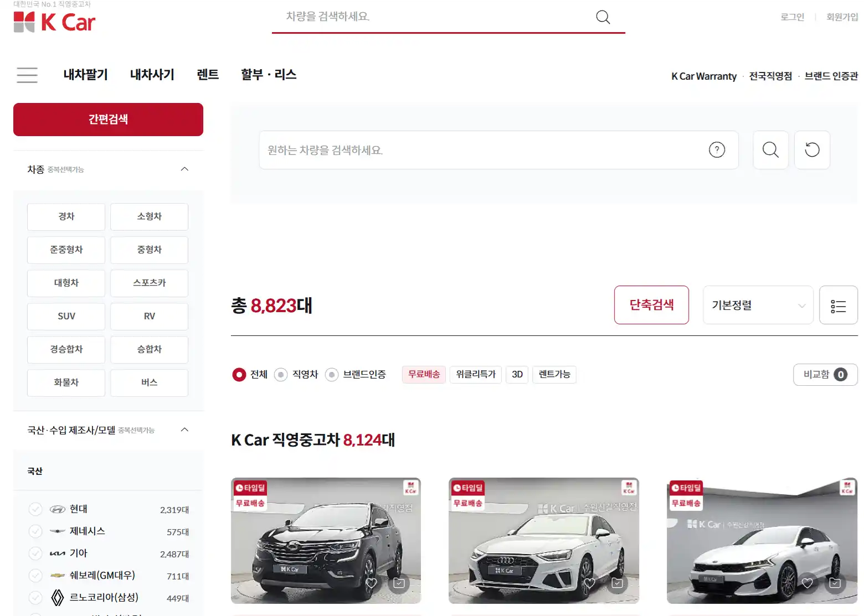Open the white Kia sedan thumbnail
Screen dimensions: 864x616
[x=762, y=541]
